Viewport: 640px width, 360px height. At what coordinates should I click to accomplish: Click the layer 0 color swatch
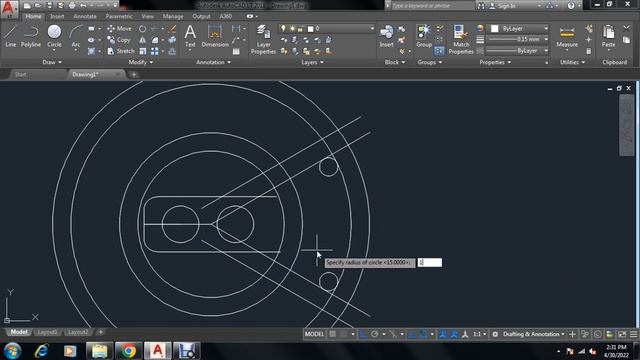pyautogui.click(x=311, y=29)
